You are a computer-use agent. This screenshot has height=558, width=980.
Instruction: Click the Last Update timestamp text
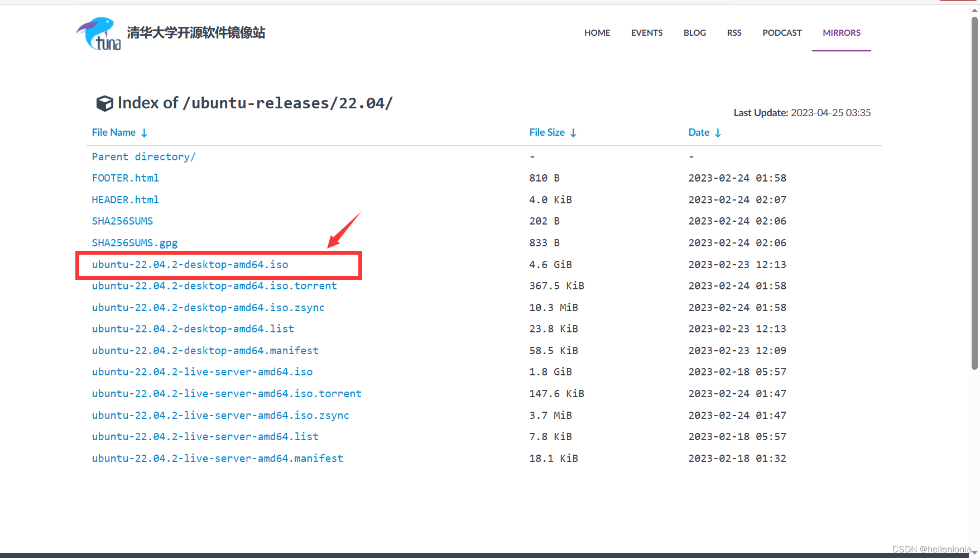(x=802, y=113)
